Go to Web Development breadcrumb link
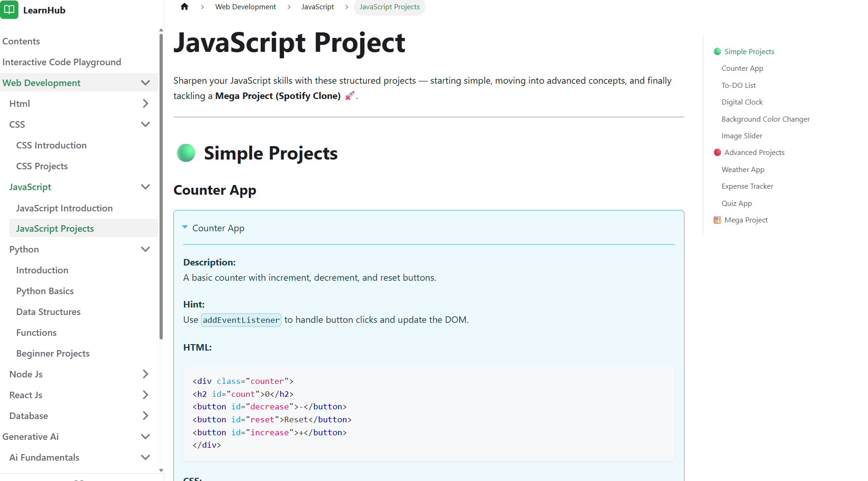This screenshot has height=481, width=868. 245,7
